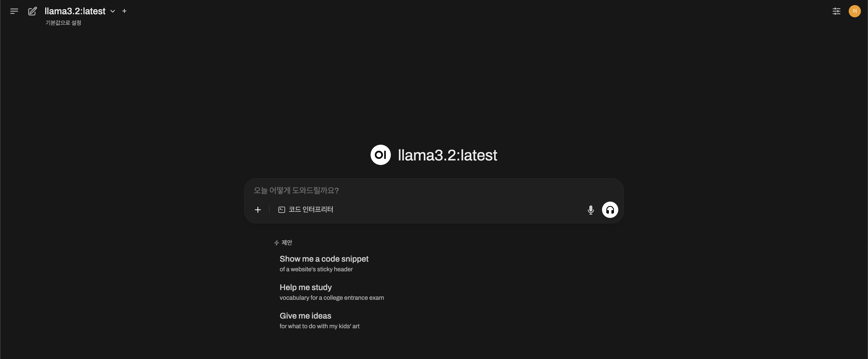This screenshot has height=359, width=868.
Task: Click the 제안 lightning label
Action: point(283,243)
